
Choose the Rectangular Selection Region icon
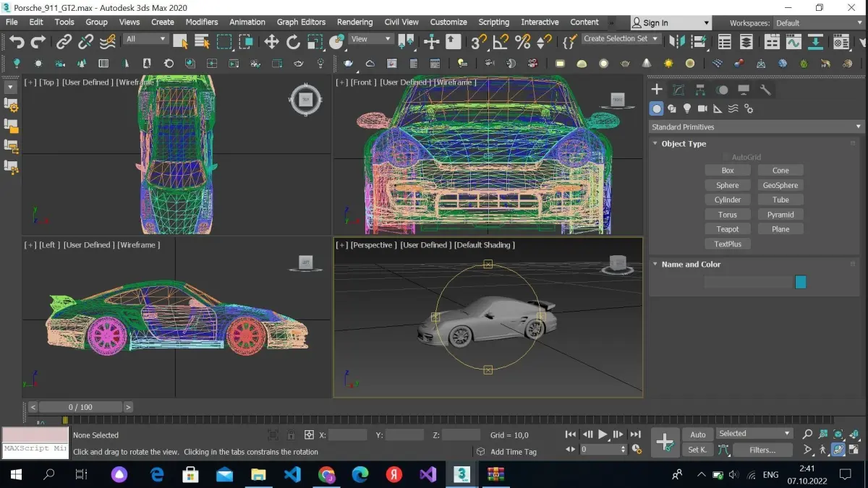(224, 42)
